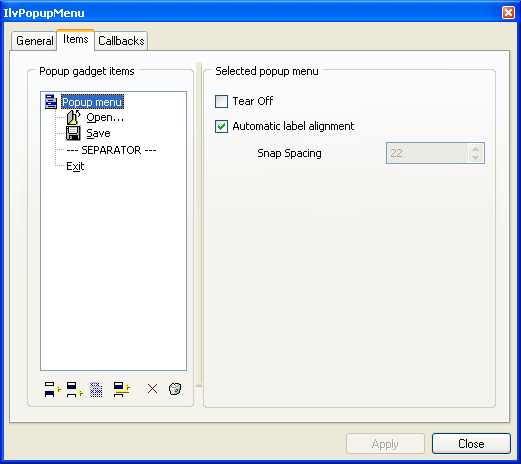Click the add item after selection icon
This screenshot has width=521, height=464.
point(74,389)
